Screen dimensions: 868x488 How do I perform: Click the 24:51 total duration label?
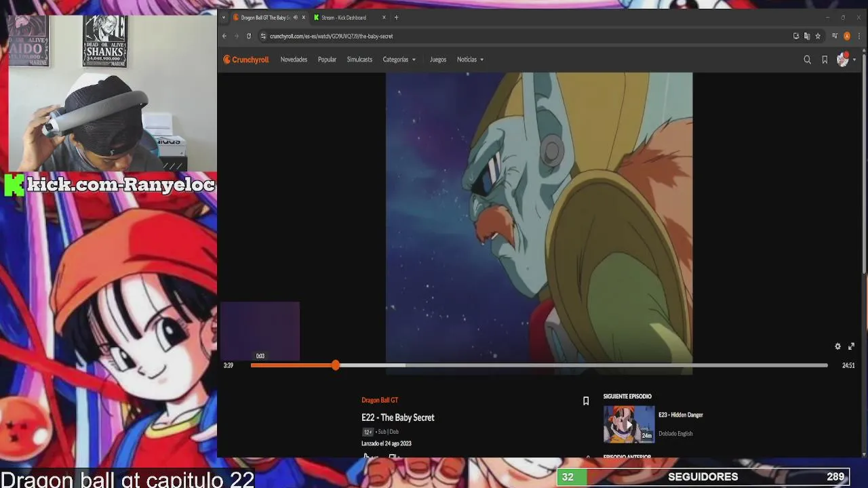pyautogui.click(x=848, y=365)
